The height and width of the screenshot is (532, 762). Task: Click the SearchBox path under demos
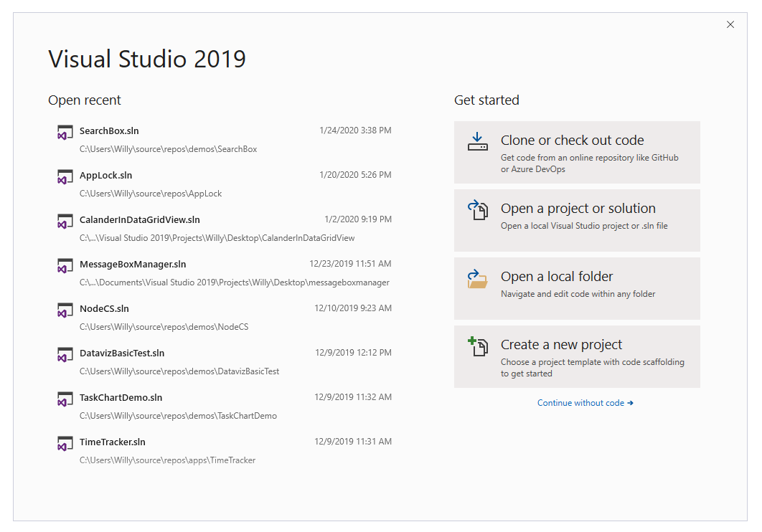pyautogui.click(x=168, y=149)
